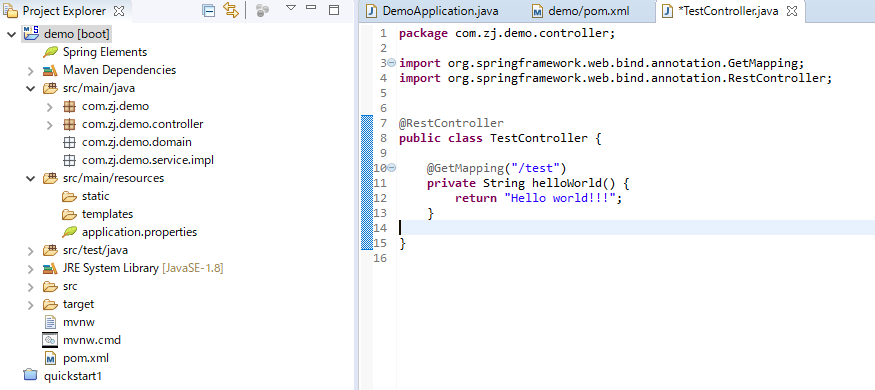This screenshot has height=390, width=875.
Task: Click the com.zj.demo.service.impl package icon
Action: click(69, 160)
